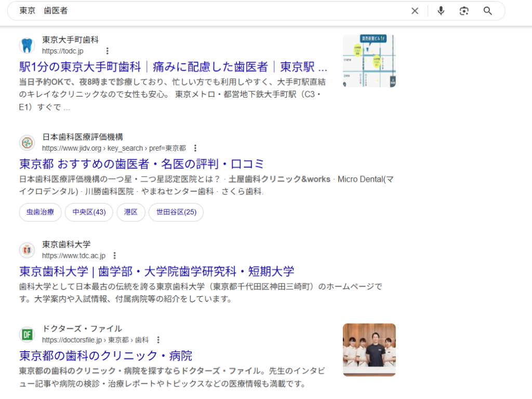The width and height of the screenshot is (532, 399).
Task: Click the site name 東京歯科大学
Action: 66,244
